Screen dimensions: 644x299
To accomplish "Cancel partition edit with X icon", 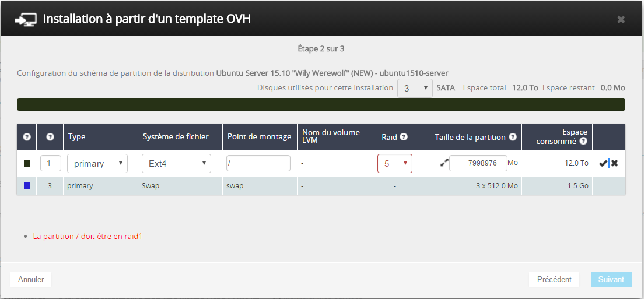I will click(x=614, y=163).
